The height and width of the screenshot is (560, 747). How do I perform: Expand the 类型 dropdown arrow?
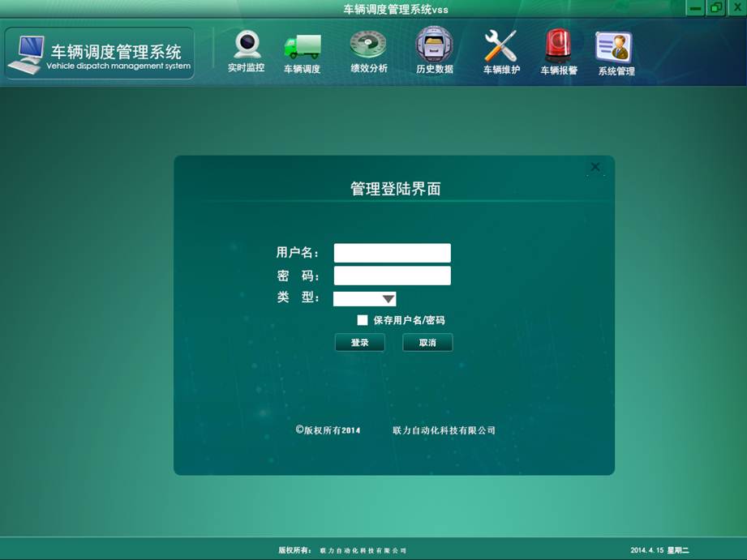click(388, 299)
